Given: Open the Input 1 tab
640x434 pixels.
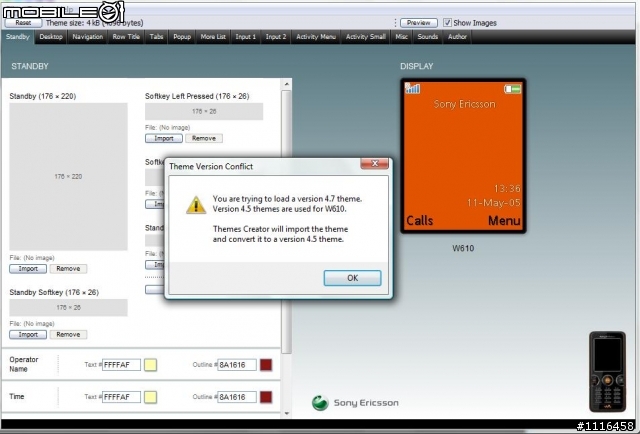Looking at the screenshot, I should 246,37.
